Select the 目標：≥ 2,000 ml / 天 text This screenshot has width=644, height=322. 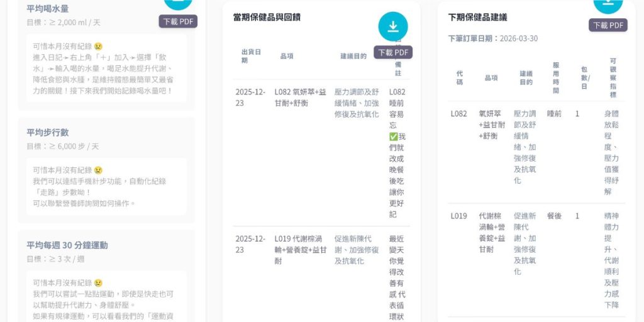point(64,22)
